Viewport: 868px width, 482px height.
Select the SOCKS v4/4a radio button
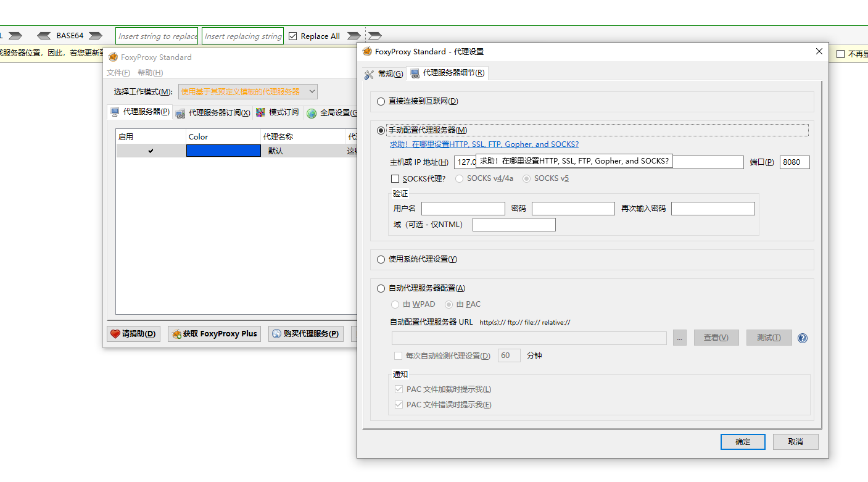coord(460,179)
